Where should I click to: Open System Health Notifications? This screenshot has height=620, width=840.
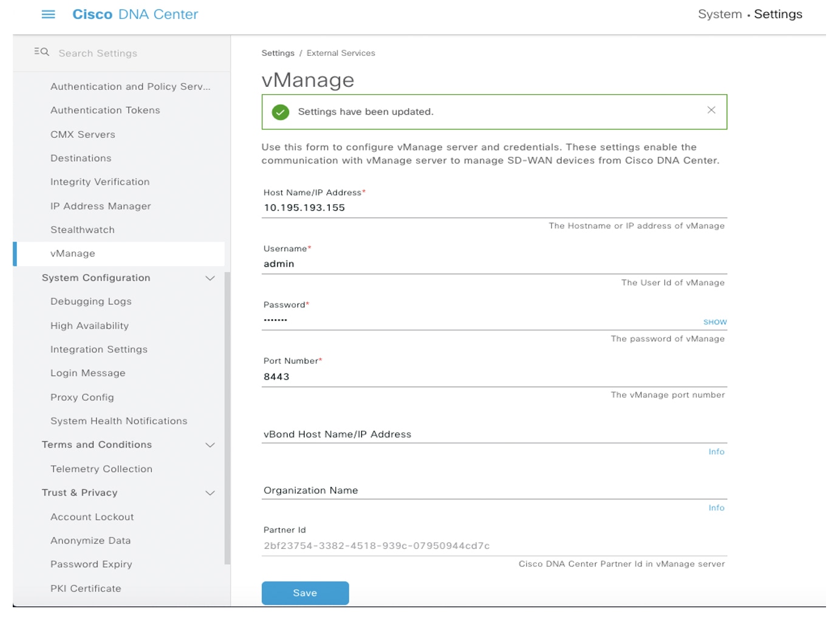pos(118,421)
